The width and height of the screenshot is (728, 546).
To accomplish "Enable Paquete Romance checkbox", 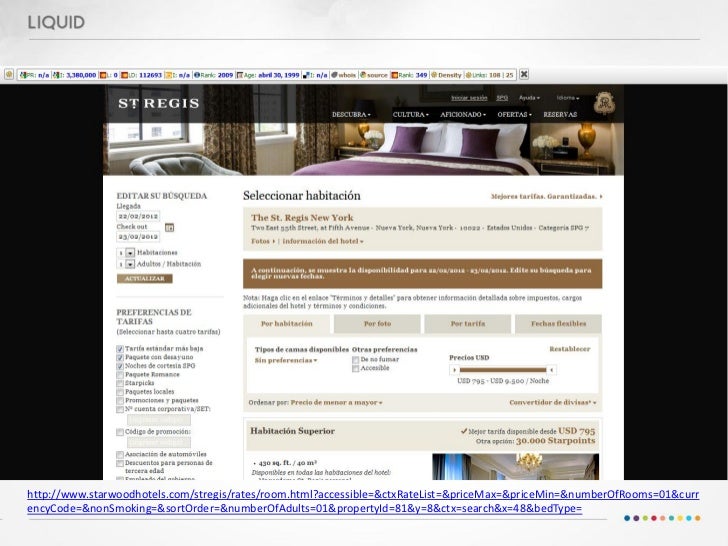I will click(120, 375).
